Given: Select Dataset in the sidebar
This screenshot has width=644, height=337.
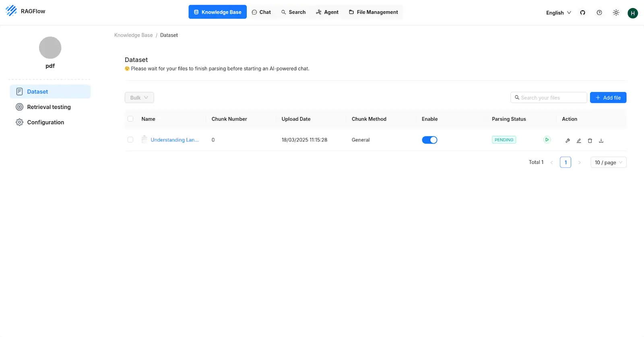Looking at the screenshot, I should (x=50, y=92).
